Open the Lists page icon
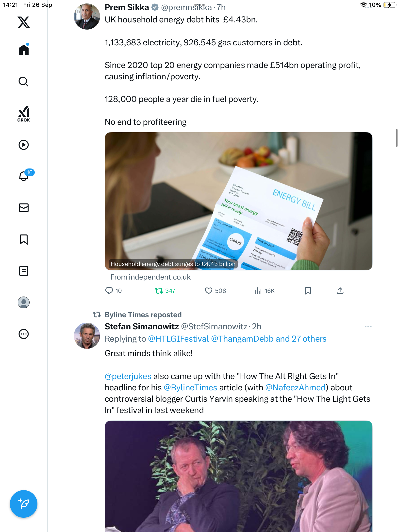 pyautogui.click(x=24, y=271)
